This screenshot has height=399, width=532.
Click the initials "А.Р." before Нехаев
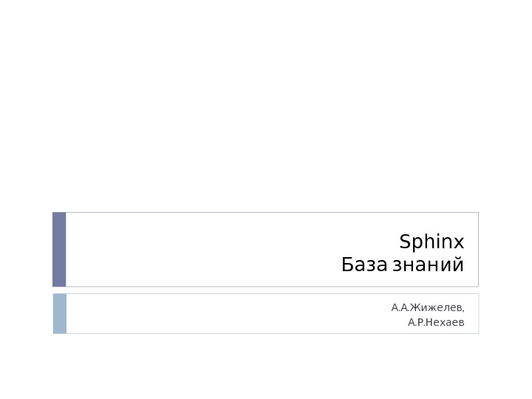[416, 323]
